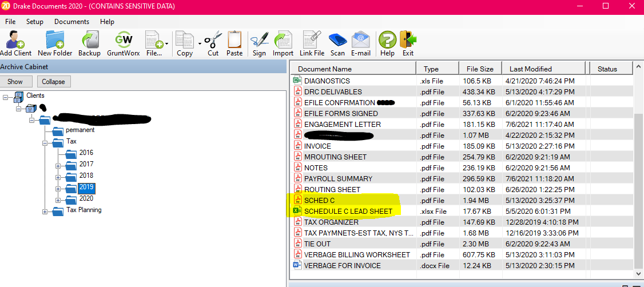Screen dimensions: 644x287
Task: Expand the 2017 tax folder node
Action: coord(58,166)
